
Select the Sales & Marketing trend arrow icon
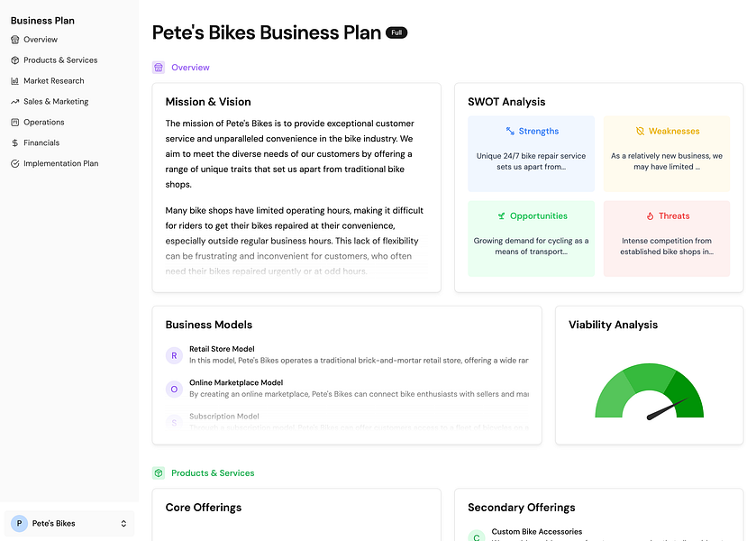pos(14,101)
